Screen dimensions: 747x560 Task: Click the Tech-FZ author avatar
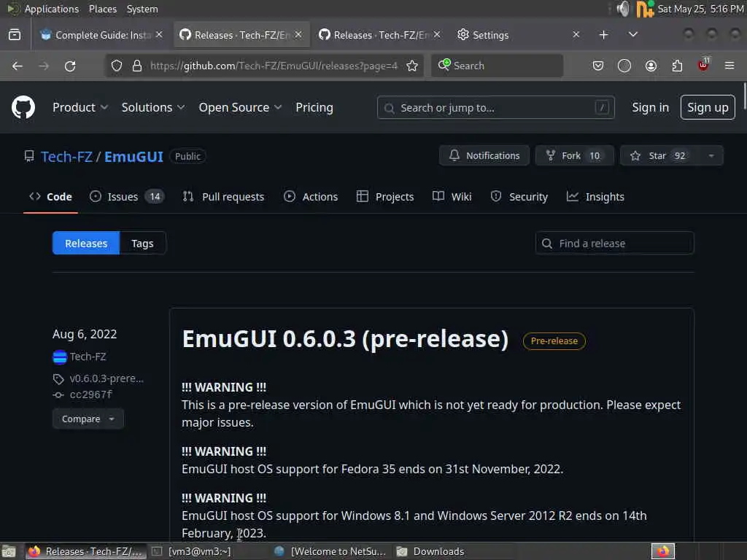pos(60,357)
